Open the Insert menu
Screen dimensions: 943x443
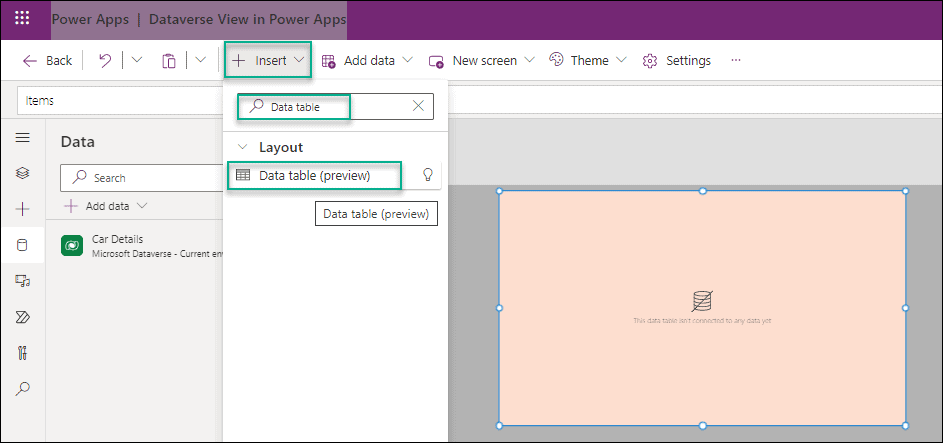coord(268,60)
